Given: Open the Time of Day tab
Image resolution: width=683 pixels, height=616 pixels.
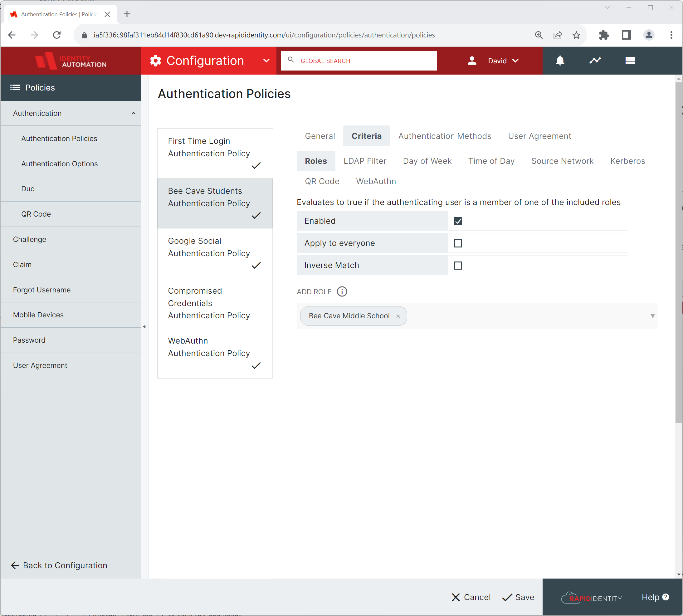Looking at the screenshot, I should point(491,161).
